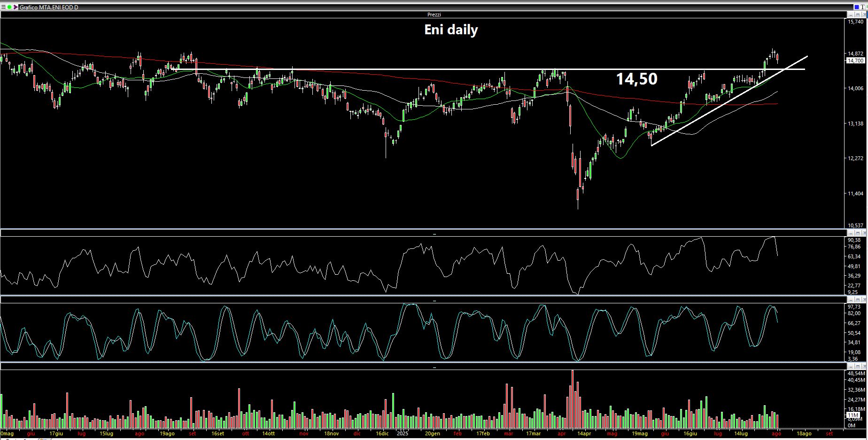
Task: Minimize the Prezzi price panel
Action: [x=851, y=15]
